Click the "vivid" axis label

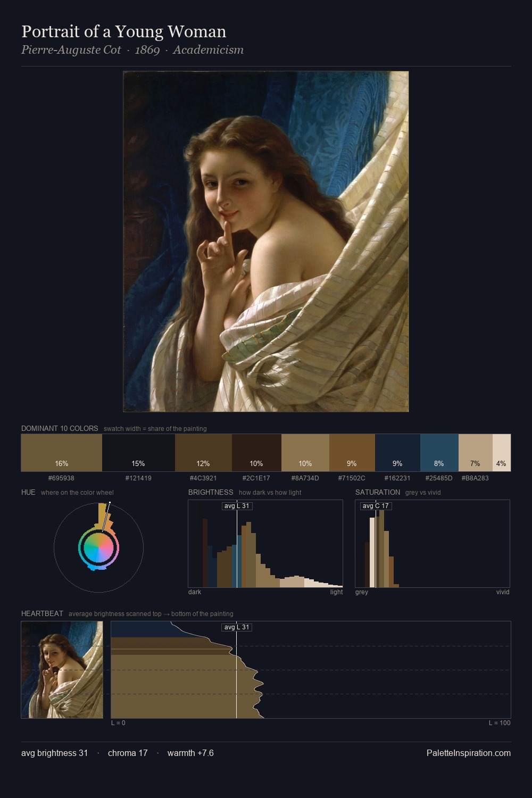click(x=503, y=592)
